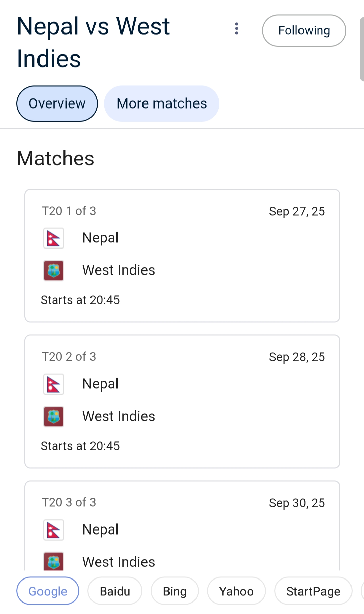Open T20 1 of 3 match card

[x=182, y=256]
